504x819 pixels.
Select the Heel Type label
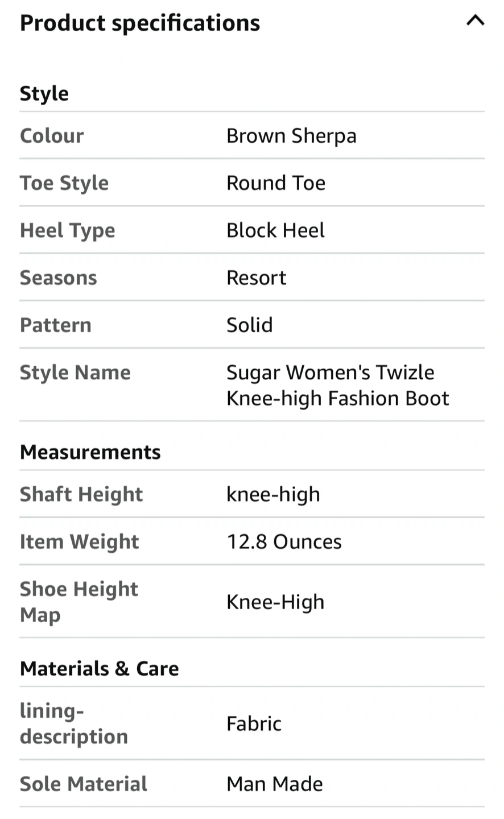pyautogui.click(x=68, y=230)
